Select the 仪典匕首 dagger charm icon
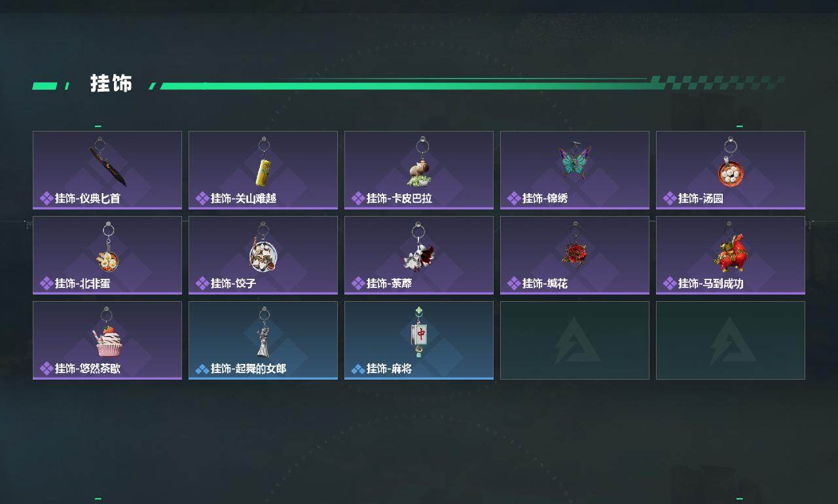 click(107, 165)
